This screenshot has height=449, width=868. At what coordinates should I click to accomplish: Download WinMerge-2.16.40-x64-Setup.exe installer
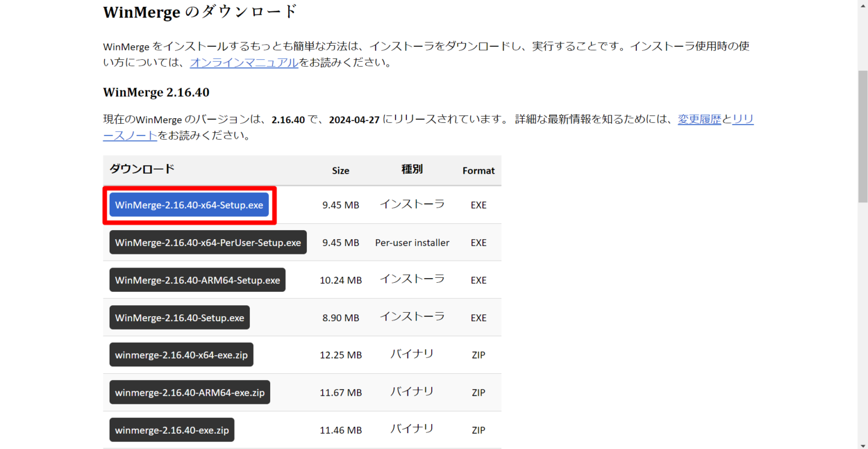(x=189, y=205)
